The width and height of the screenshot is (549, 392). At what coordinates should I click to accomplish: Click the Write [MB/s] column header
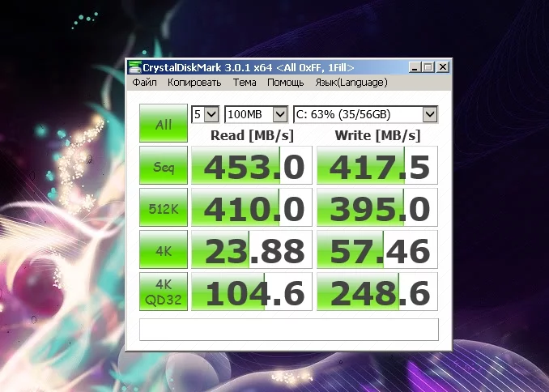377,135
